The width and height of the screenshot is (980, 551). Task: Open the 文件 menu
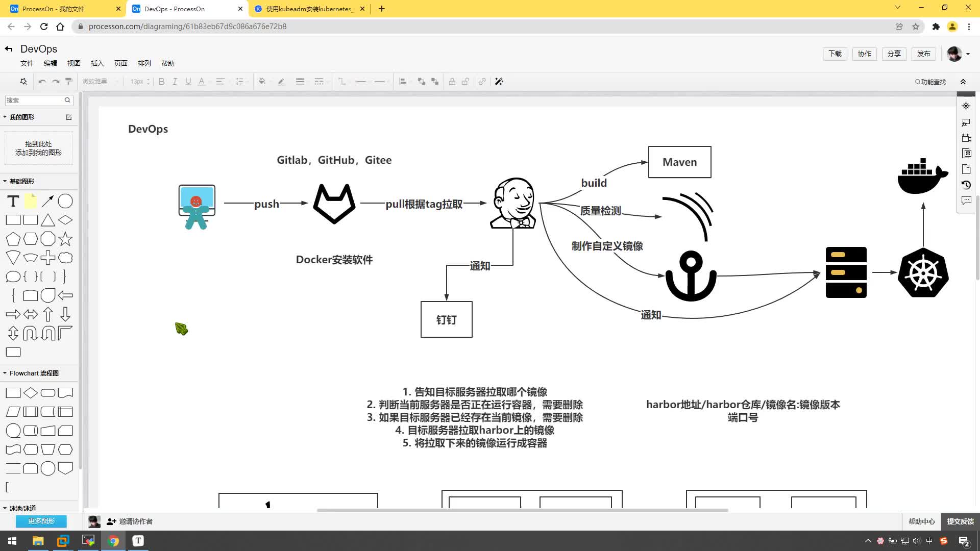coord(27,63)
